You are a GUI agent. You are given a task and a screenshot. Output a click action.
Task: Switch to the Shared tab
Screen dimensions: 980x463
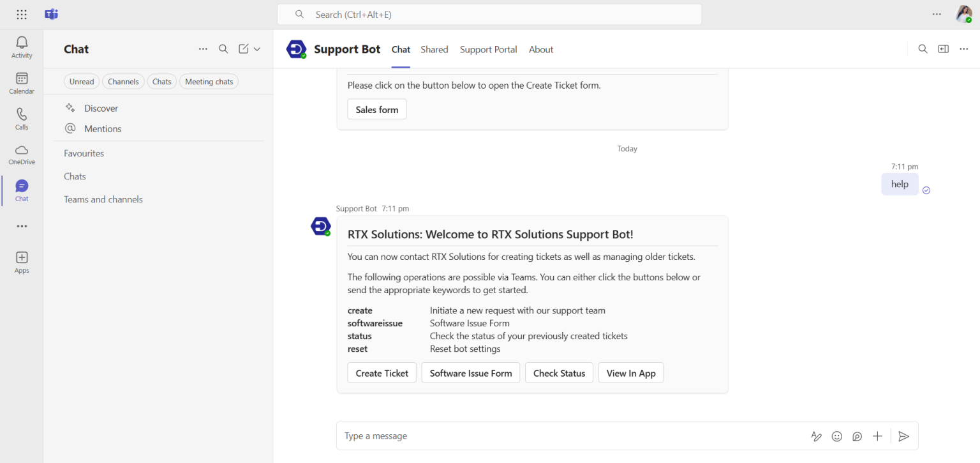(x=434, y=49)
